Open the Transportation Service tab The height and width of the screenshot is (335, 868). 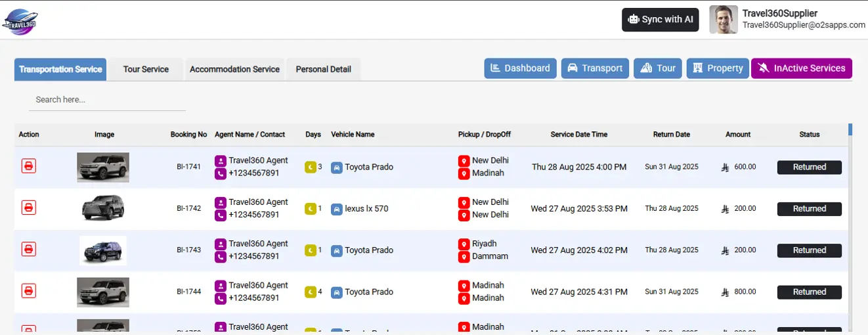pos(60,69)
